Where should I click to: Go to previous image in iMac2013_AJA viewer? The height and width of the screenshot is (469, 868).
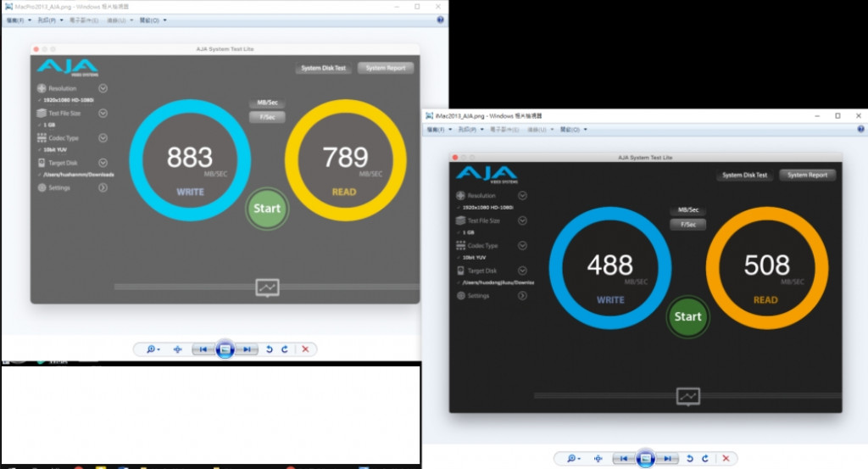[623, 459]
